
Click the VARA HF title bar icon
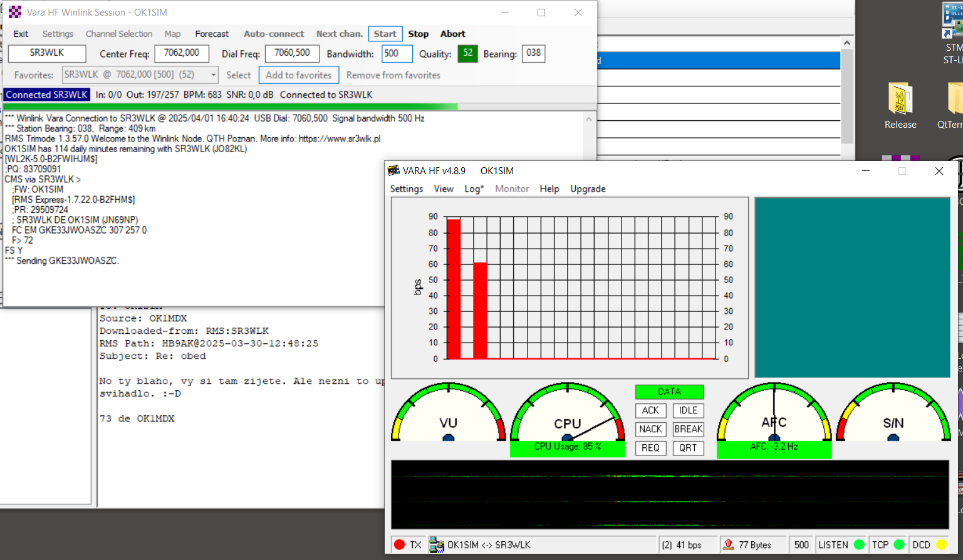coord(393,170)
